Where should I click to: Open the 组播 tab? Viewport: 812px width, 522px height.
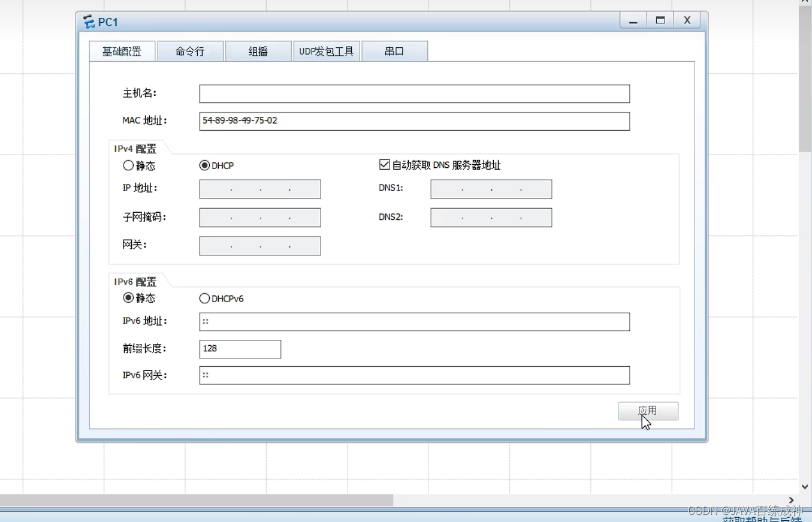tap(258, 52)
